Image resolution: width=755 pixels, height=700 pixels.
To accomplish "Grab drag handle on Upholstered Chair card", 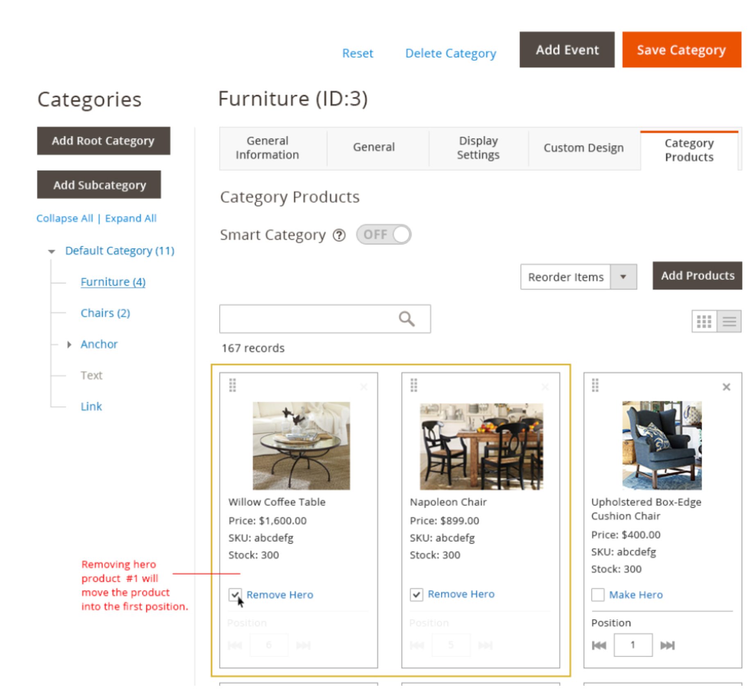I will pos(595,385).
